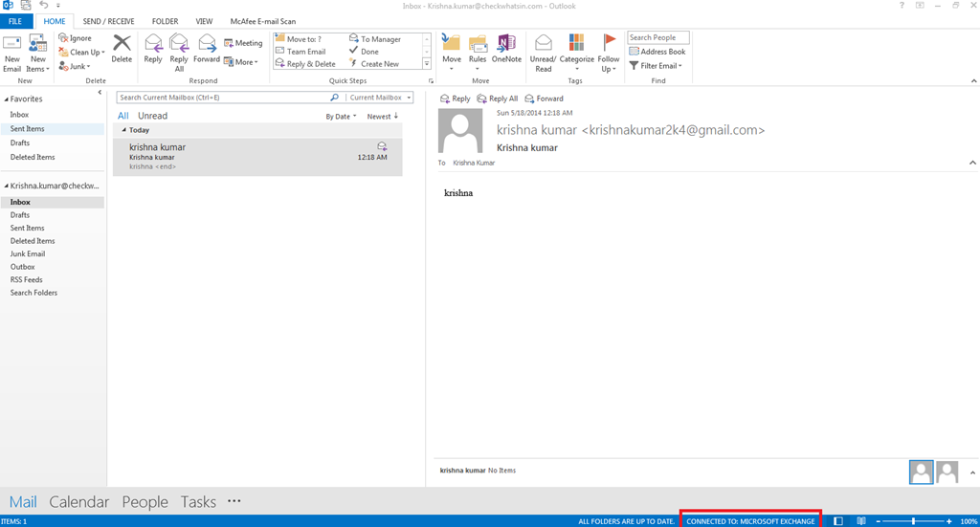Collapse the Favorites group
Screen dimensions: 980x527
[x=7, y=99]
